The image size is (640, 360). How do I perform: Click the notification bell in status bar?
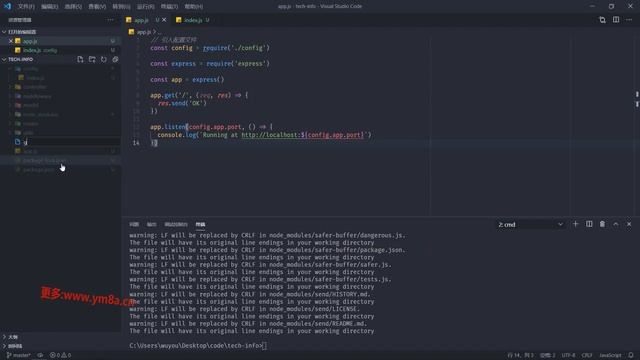631,355
